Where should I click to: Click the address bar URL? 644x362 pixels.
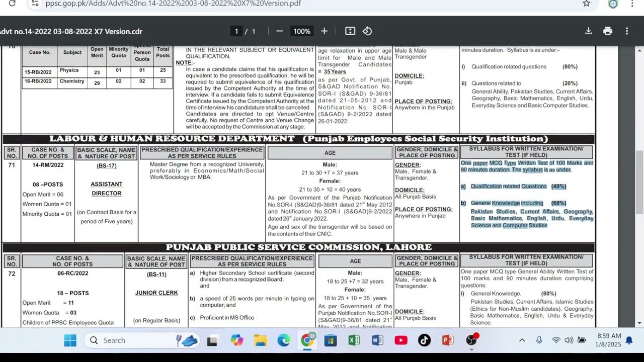tap(173, 4)
